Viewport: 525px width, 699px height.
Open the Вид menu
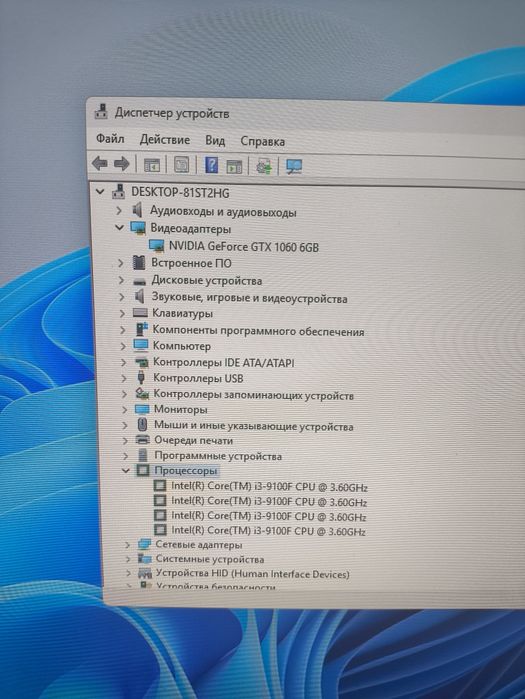(215, 141)
